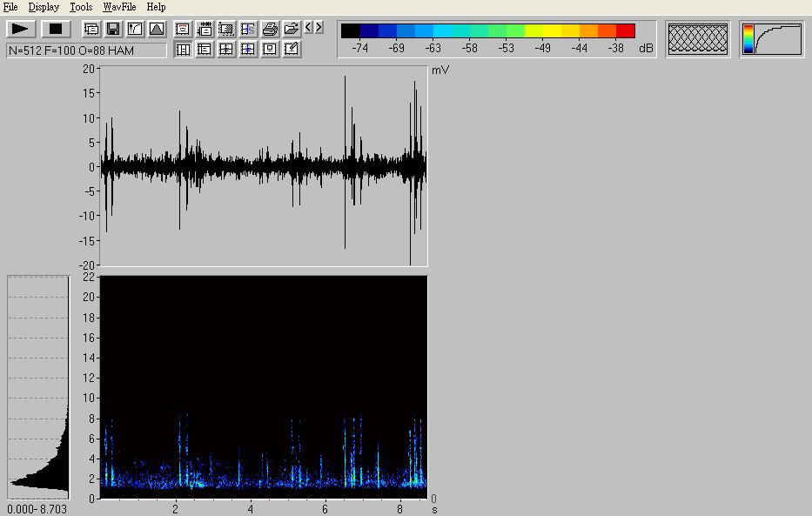Image resolution: width=812 pixels, height=516 pixels.
Task: Open the WavFile menu
Action: 119,7
